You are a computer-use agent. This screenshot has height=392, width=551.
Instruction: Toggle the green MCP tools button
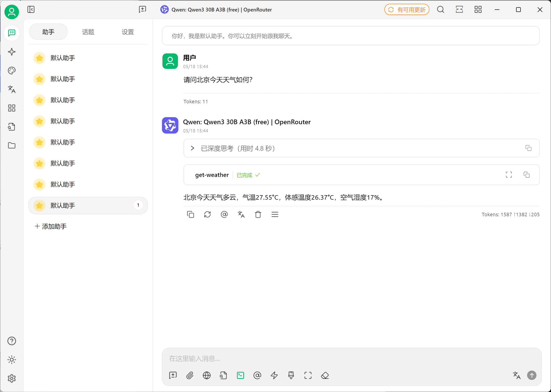(240, 375)
